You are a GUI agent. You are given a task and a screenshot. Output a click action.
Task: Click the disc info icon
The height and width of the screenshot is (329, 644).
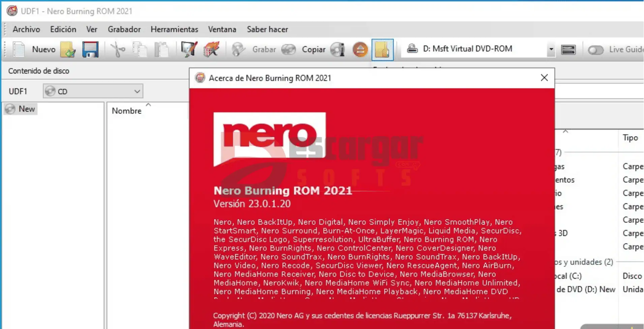pos(338,50)
